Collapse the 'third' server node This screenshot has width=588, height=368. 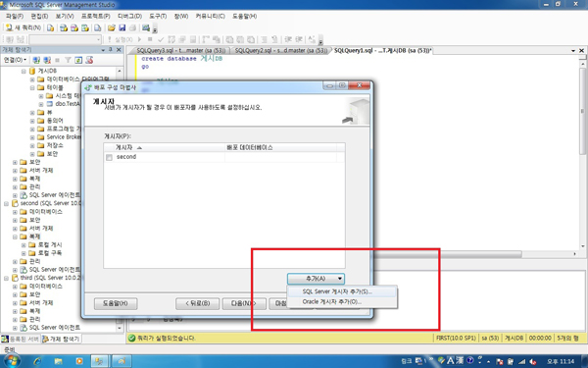tap(7, 278)
